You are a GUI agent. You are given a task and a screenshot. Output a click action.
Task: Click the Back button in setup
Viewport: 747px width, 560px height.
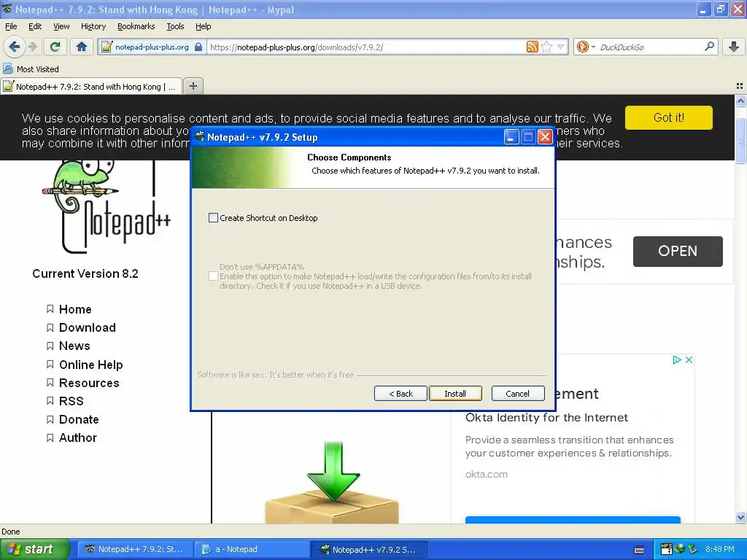pos(400,393)
